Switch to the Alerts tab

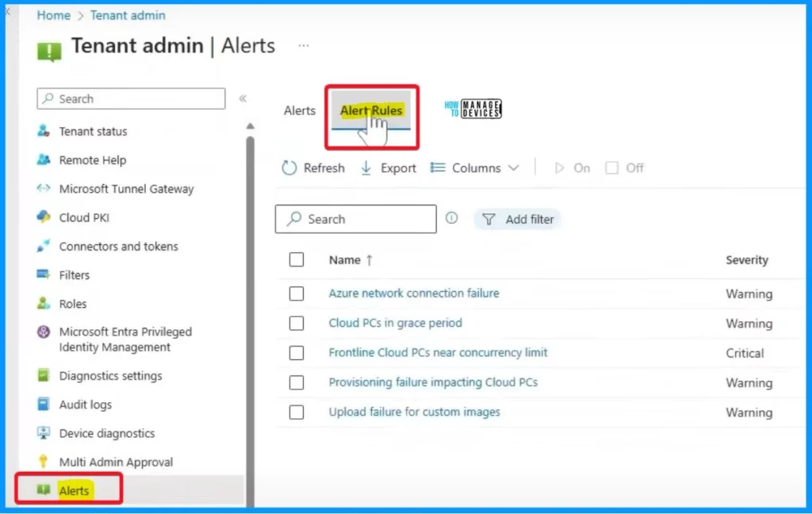click(299, 110)
